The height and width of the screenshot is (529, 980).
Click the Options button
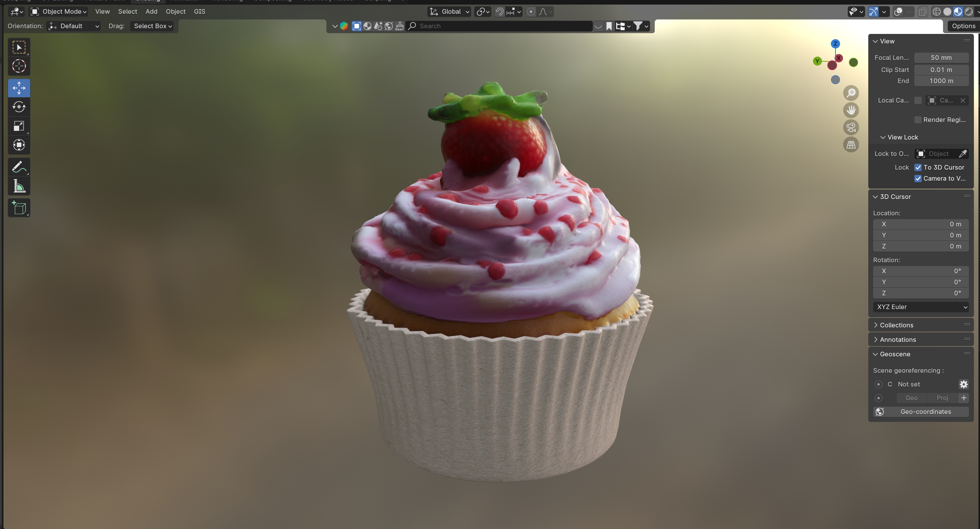tap(963, 26)
